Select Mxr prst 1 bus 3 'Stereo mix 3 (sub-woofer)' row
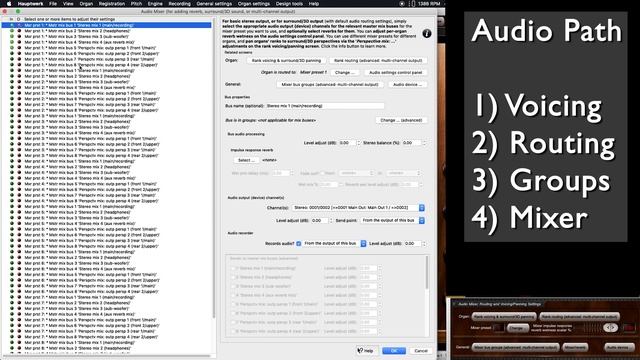This screenshot has width=640, height=360. (x=106, y=37)
